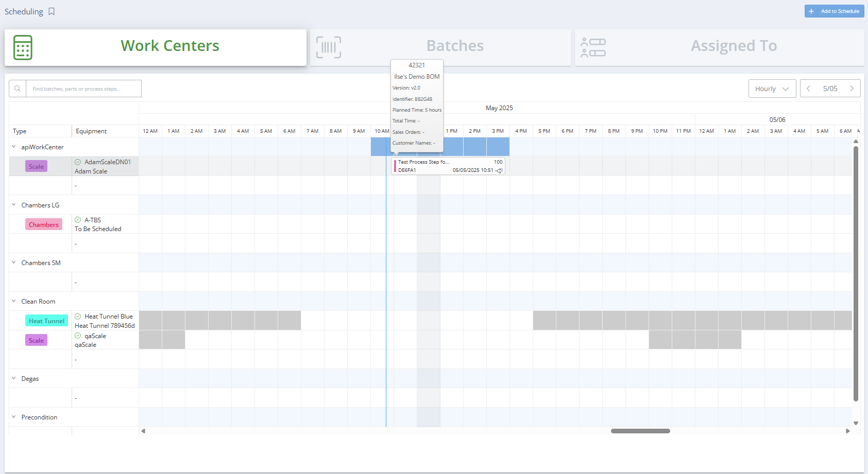Click the 4 PM hour header
The height and width of the screenshot is (474, 868).
click(521, 131)
